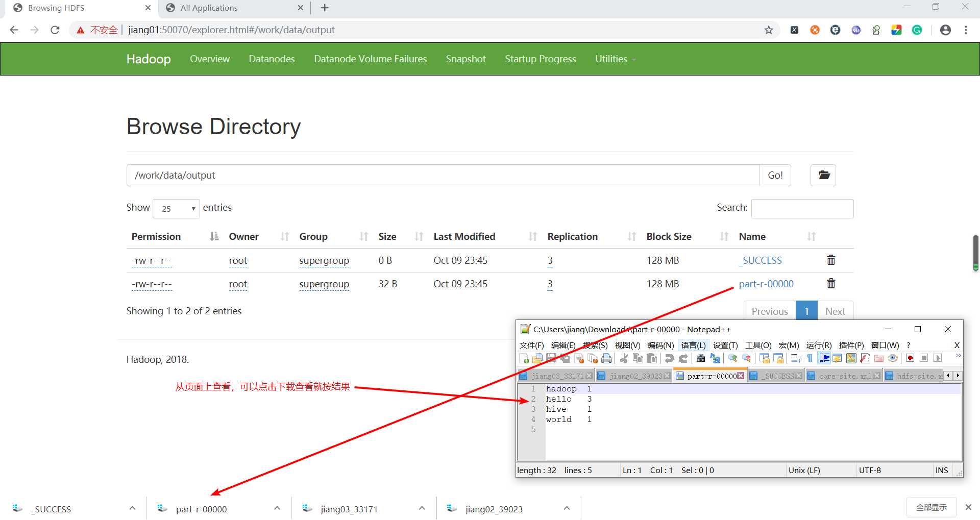Play back the recorded macro
Viewport: 980px width, 520px height.
pos(938,358)
